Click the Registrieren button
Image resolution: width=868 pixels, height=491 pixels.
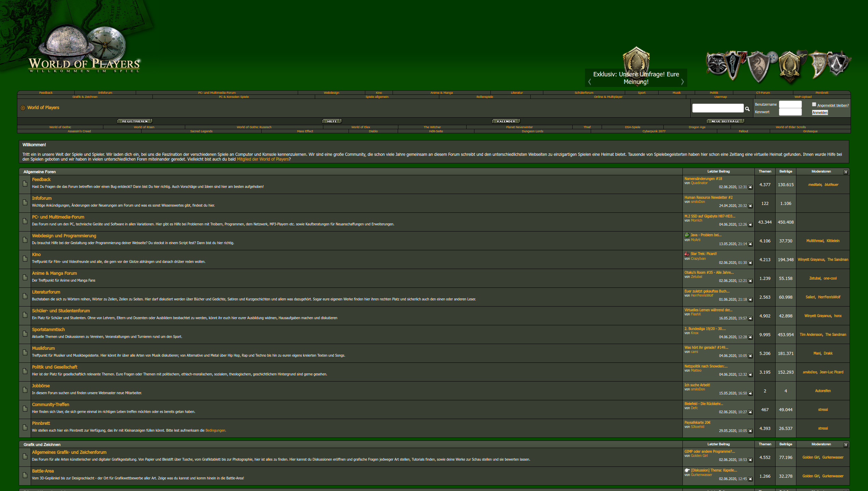[135, 121]
